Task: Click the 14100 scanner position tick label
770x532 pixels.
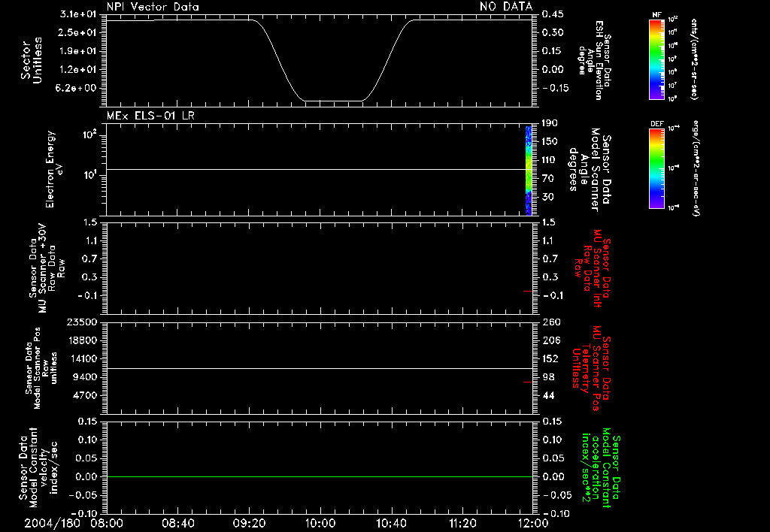Action: tap(81, 358)
